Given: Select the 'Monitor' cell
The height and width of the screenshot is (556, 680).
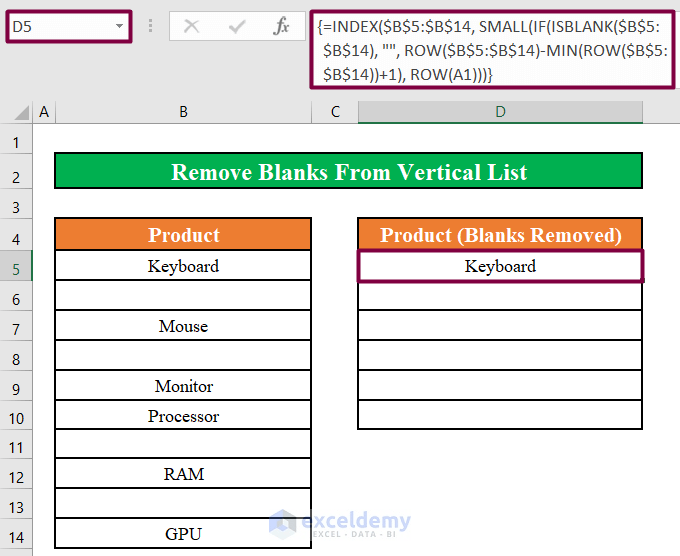Looking at the screenshot, I should [x=183, y=385].
